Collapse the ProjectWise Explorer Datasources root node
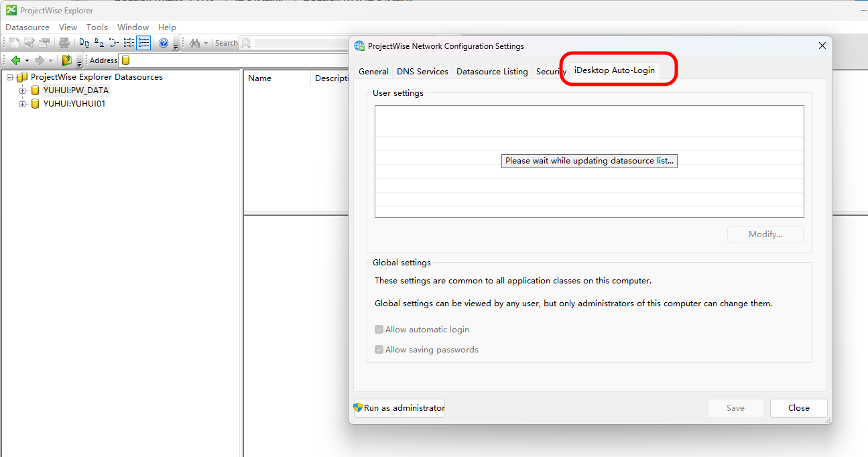868x457 pixels. coord(10,77)
